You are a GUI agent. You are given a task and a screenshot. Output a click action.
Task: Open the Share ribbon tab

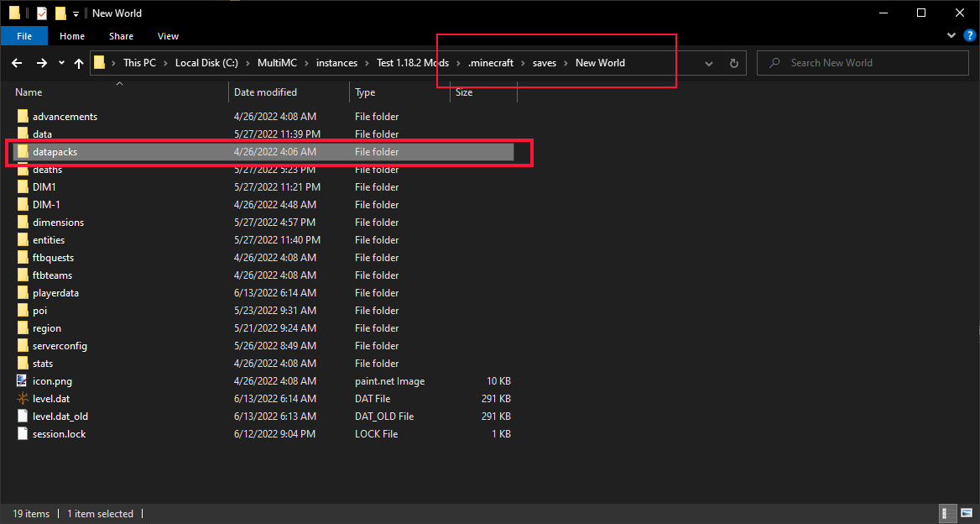pos(122,36)
